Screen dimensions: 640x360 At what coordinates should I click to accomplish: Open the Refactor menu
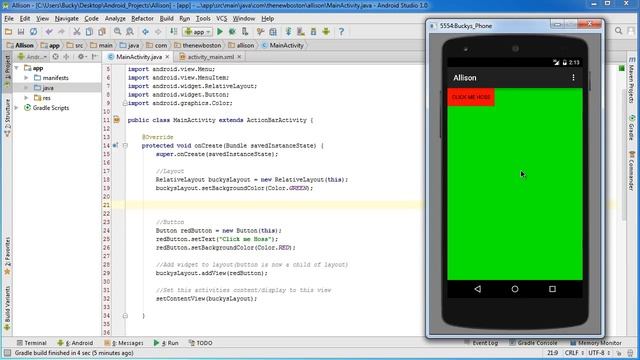pos(142,18)
